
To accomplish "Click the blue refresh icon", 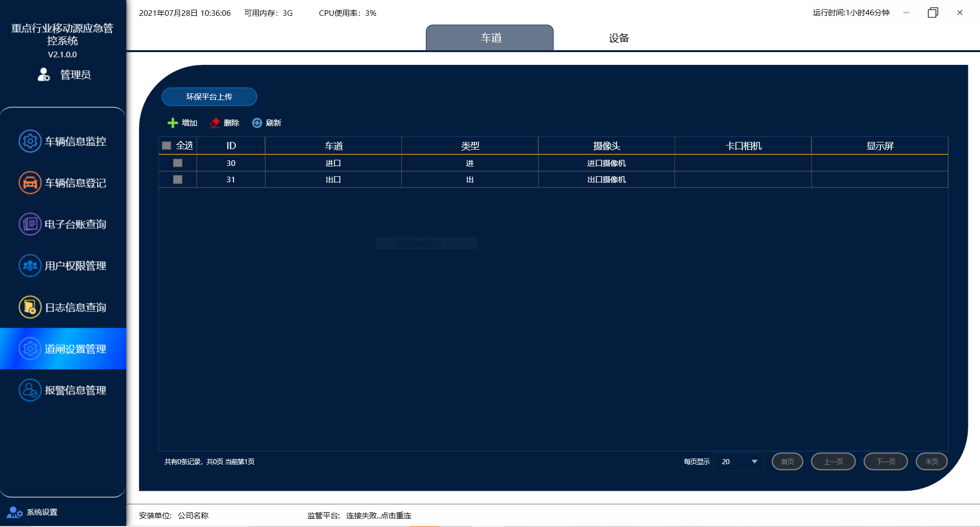I will point(257,123).
